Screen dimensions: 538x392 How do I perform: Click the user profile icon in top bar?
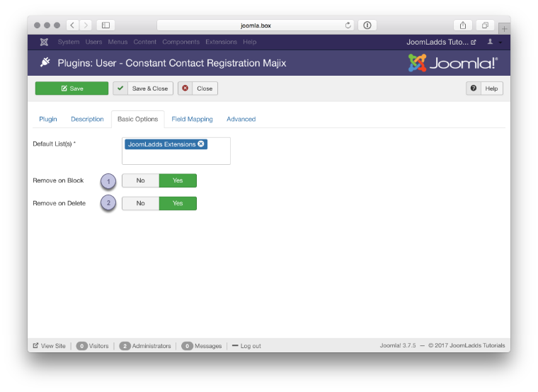tap(491, 42)
